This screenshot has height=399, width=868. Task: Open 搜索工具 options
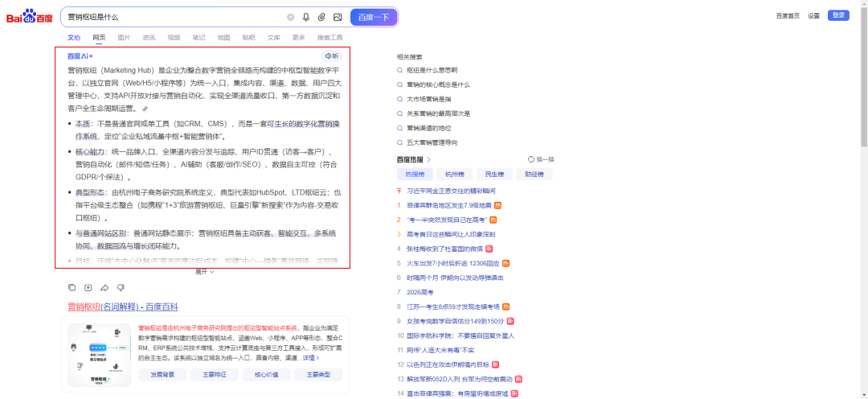[330, 38]
